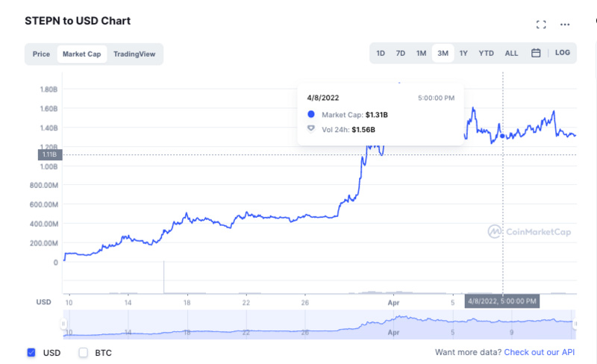The height and width of the screenshot is (364, 597).
Task: Choose the 1M time range
Action: [422, 53]
